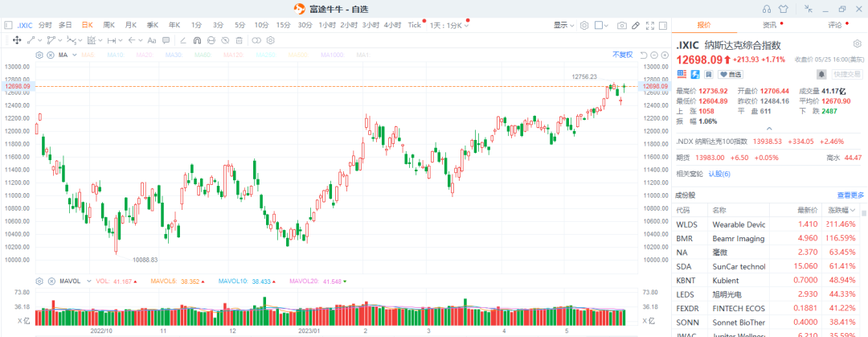
Task: Toggle the drawing pencil tool in top bar
Action: [636, 25]
